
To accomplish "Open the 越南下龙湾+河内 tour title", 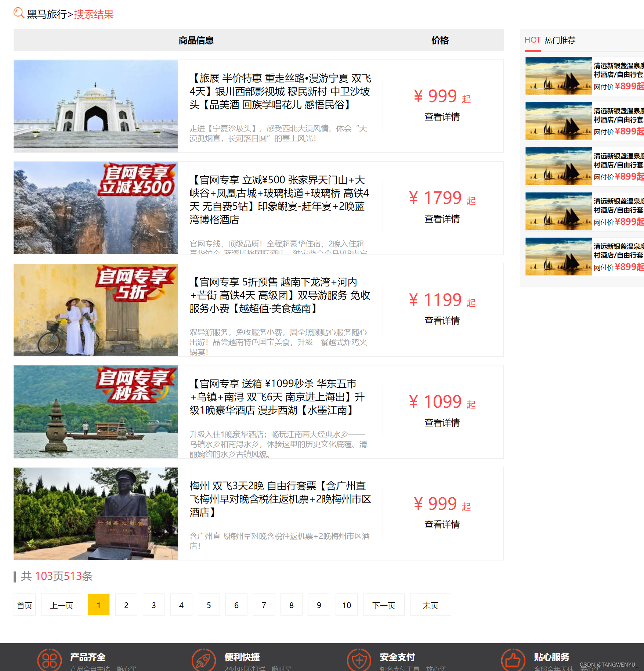I will [x=280, y=295].
